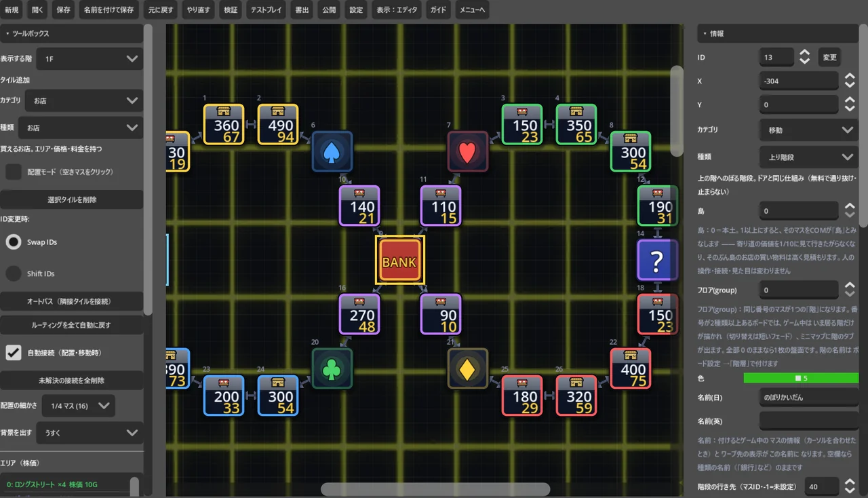Select shop tile priced 200

coord(224,396)
